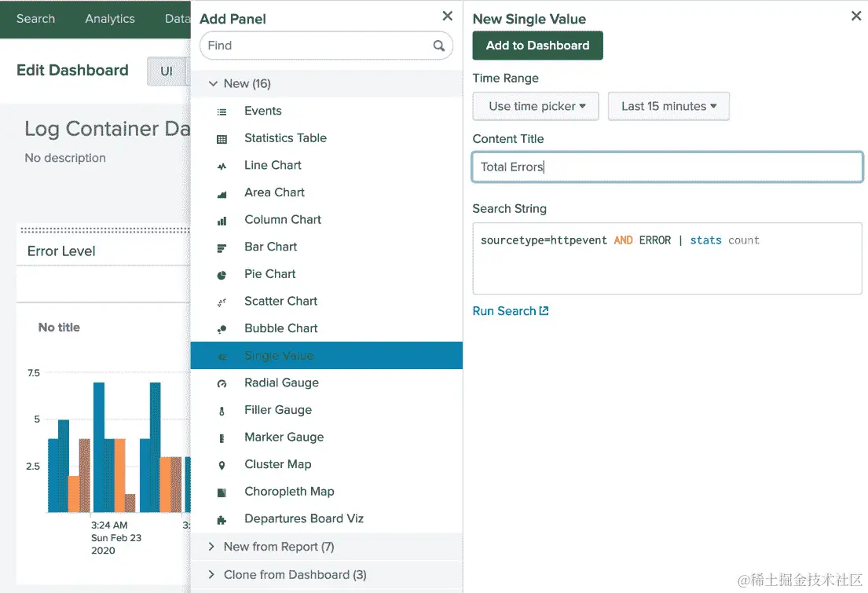The image size is (868, 593).
Task: Click the external link icon beside Run Search
Action: pyautogui.click(x=544, y=310)
